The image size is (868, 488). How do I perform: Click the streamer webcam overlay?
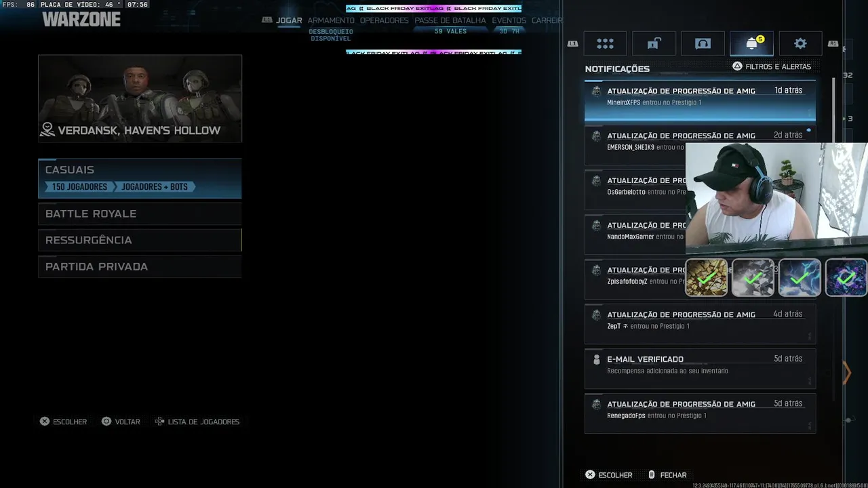pyautogui.click(x=776, y=199)
